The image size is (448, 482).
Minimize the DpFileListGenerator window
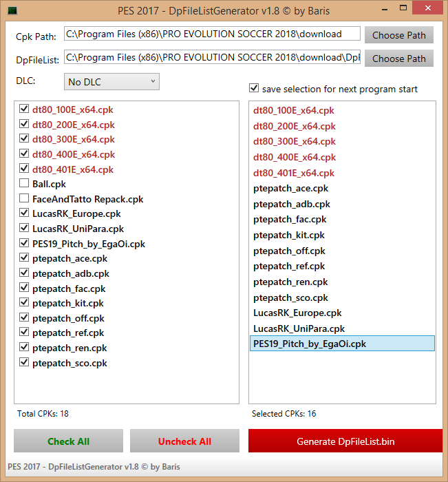click(x=385, y=9)
